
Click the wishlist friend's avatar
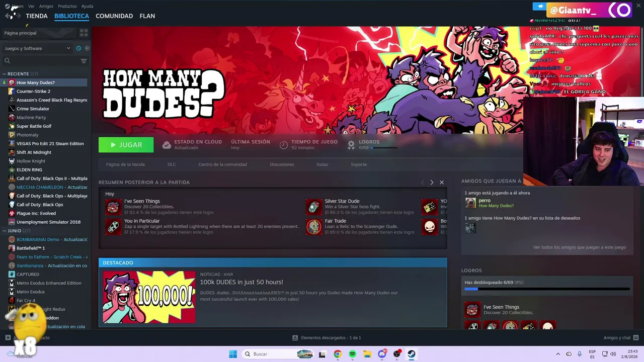point(470,228)
